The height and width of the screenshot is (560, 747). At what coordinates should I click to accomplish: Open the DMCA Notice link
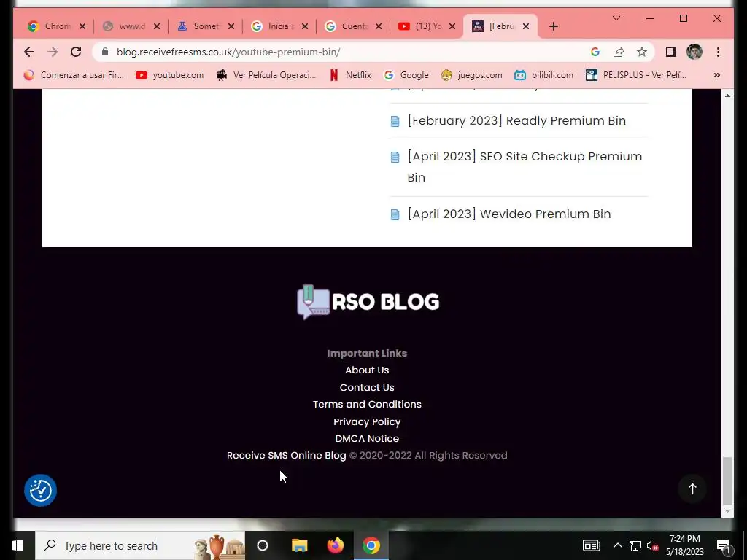point(367,438)
